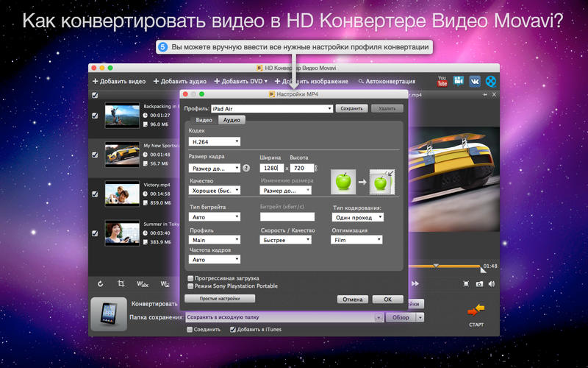Switch to the Аудио tab
The width and height of the screenshot is (588, 368).
click(232, 120)
